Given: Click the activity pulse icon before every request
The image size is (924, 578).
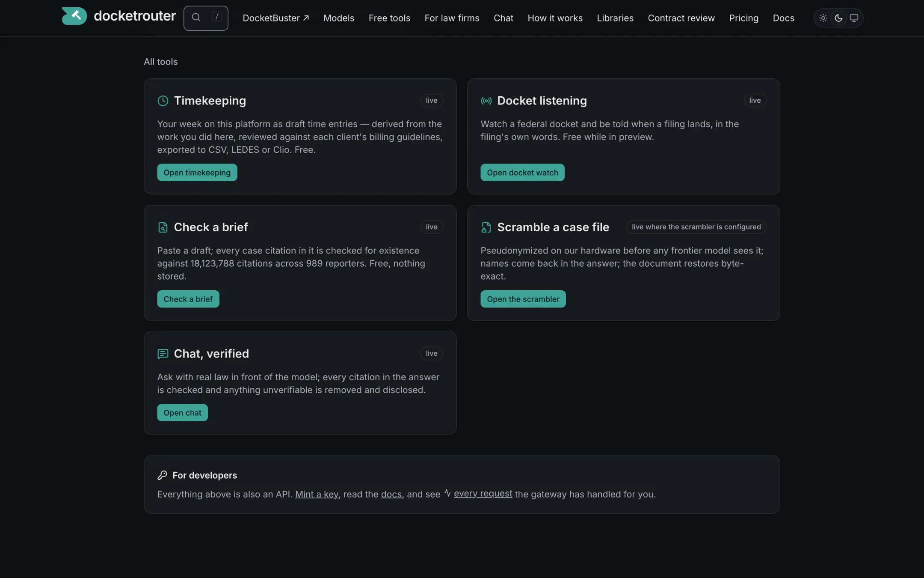Looking at the screenshot, I should coord(447,493).
